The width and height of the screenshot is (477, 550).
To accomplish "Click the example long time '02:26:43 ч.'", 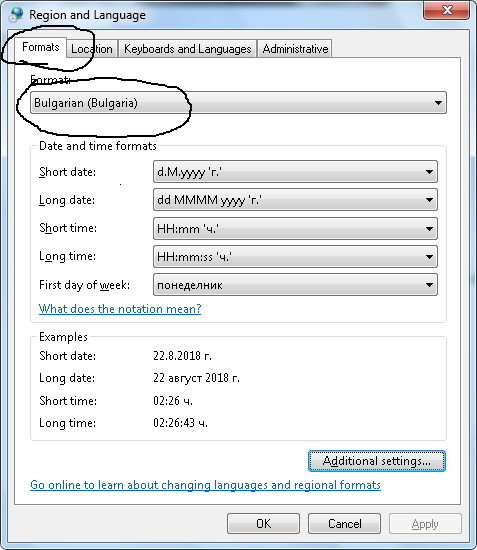I will click(180, 423).
